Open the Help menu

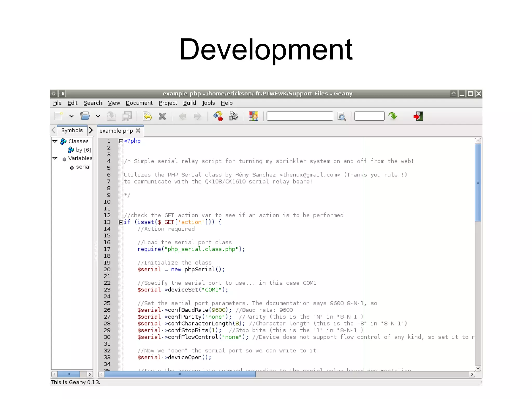(227, 103)
